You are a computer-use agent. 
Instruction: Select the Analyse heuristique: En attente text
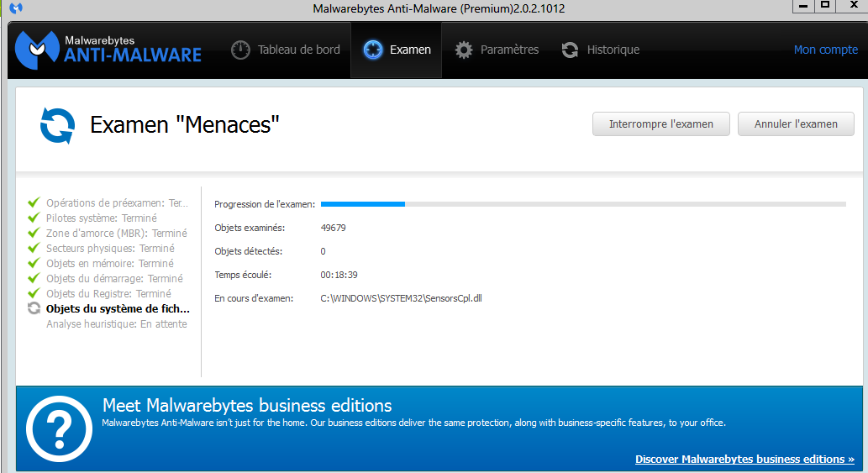[116, 323]
